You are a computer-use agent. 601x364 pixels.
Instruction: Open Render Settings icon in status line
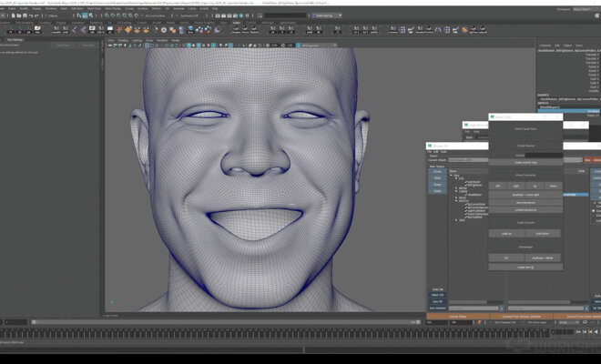(235, 15)
